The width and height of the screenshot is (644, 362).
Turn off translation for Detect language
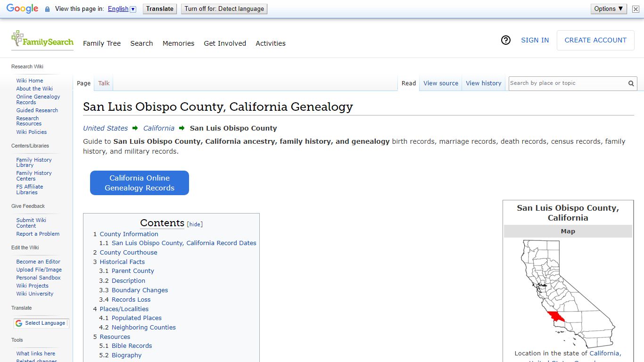224,9
